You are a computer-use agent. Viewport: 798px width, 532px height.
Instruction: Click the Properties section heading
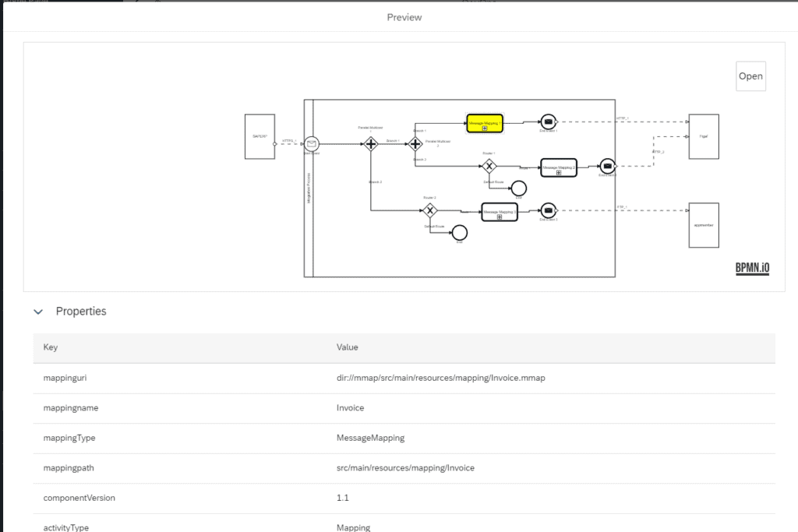tap(81, 312)
